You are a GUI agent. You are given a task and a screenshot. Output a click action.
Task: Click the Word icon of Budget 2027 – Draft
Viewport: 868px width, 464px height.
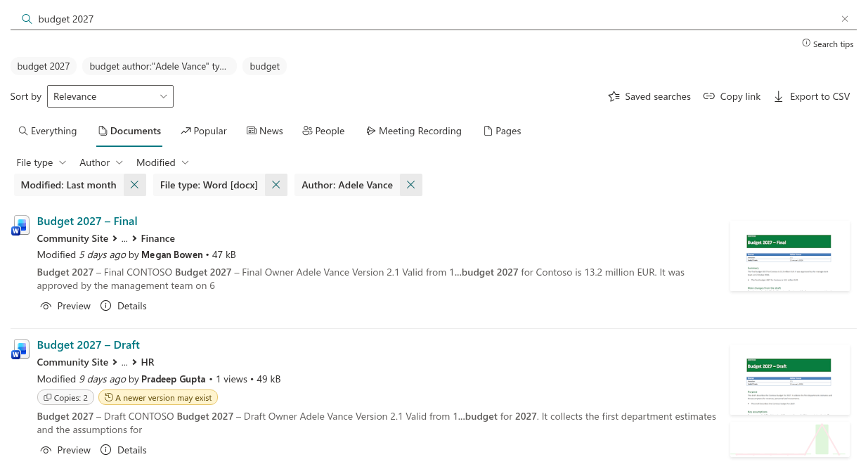[x=20, y=349]
